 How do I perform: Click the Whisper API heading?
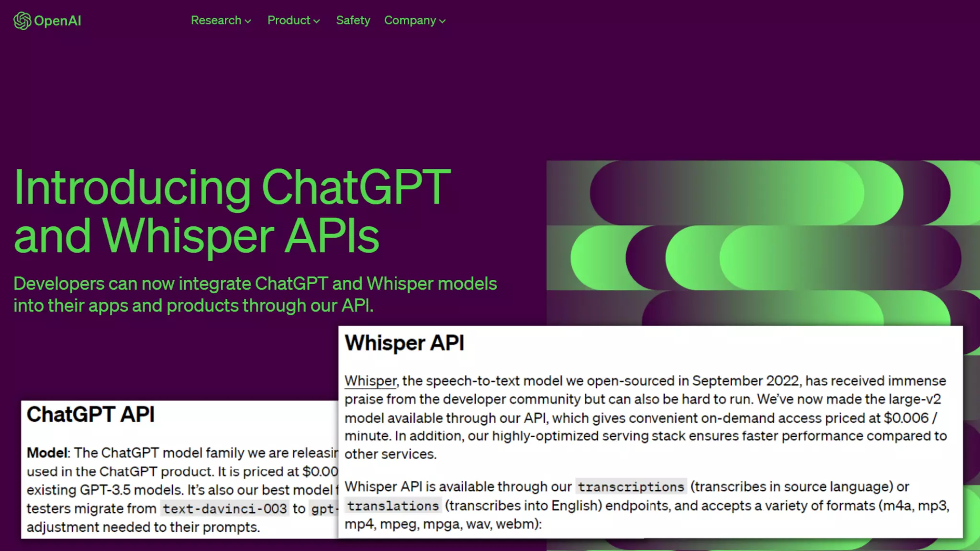pos(404,343)
